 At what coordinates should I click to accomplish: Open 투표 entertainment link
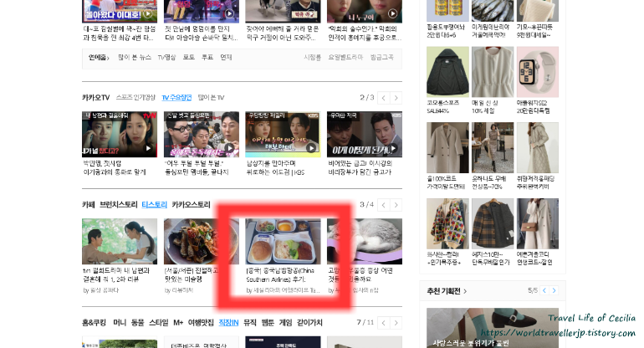tap(207, 58)
